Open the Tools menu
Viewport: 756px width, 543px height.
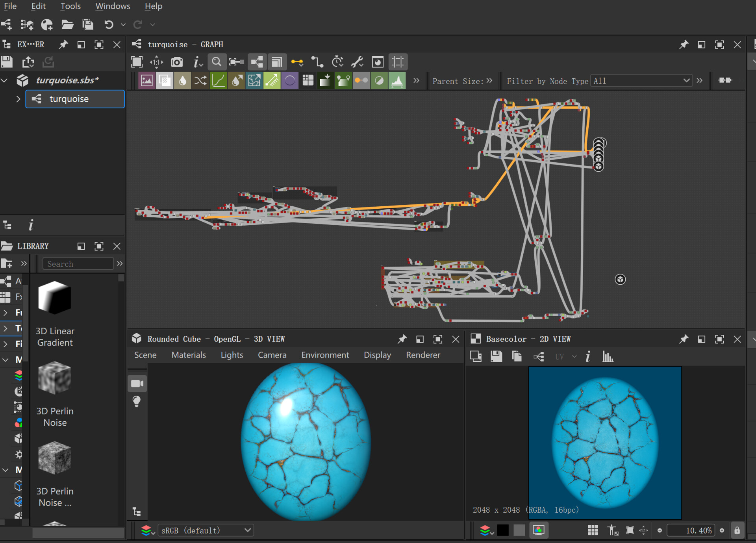[x=70, y=6]
